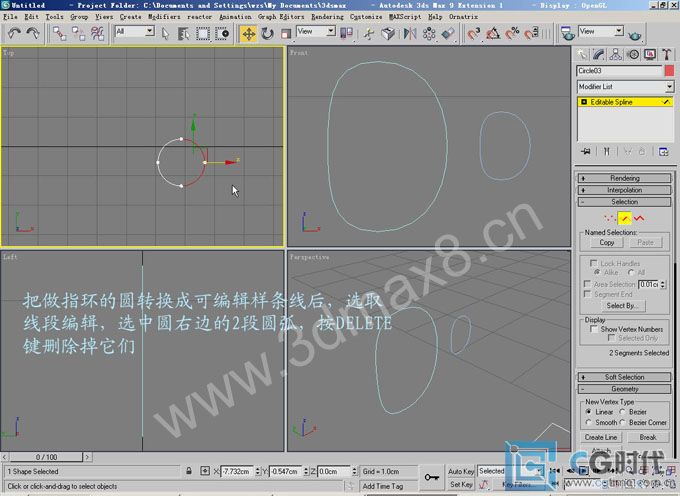Click the Configure Modifier Sets icon
This screenshot has height=496, width=680.
[x=664, y=151]
